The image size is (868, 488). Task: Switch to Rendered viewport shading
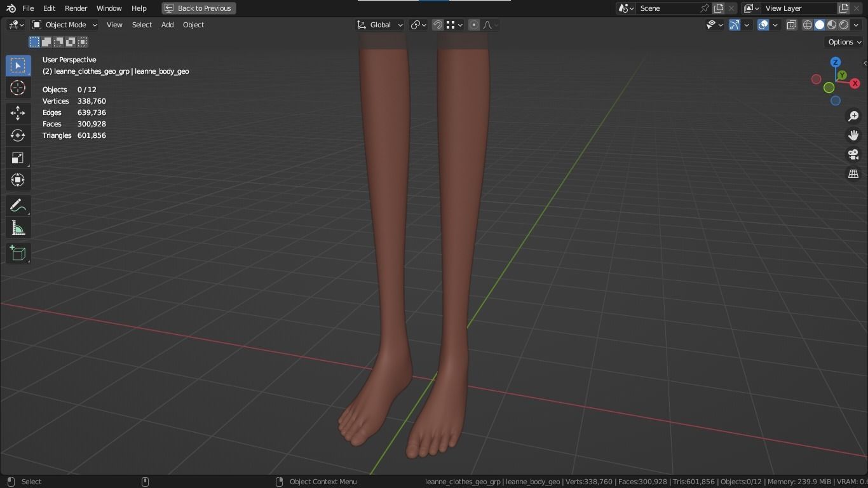click(x=844, y=25)
